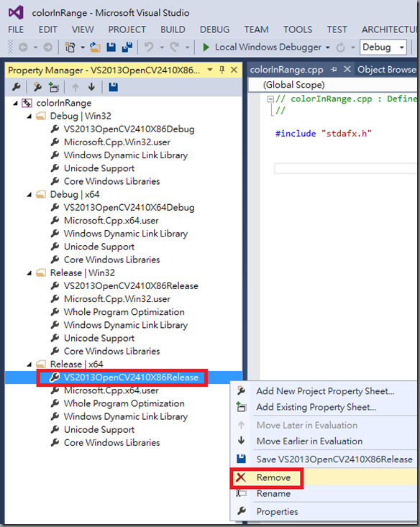This screenshot has height=527, width=420.
Task: Open the TOOLS menu
Action: pos(298,29)
